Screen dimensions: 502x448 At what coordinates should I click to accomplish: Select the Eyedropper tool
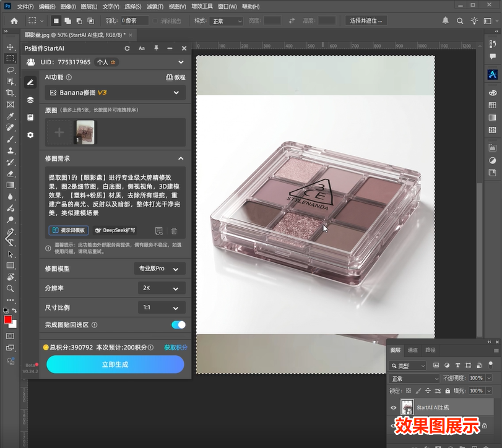click(x=11, y=116)
